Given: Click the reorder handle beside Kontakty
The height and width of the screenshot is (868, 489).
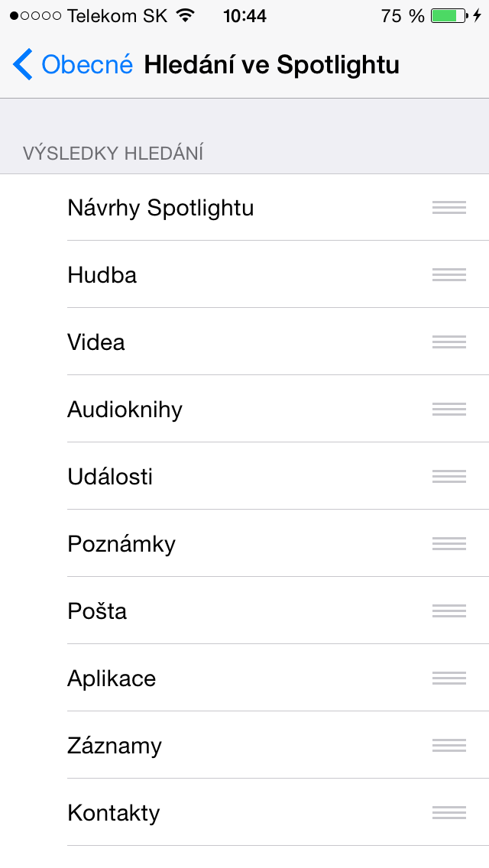Looking at the screenshot, I should (449, 813).
